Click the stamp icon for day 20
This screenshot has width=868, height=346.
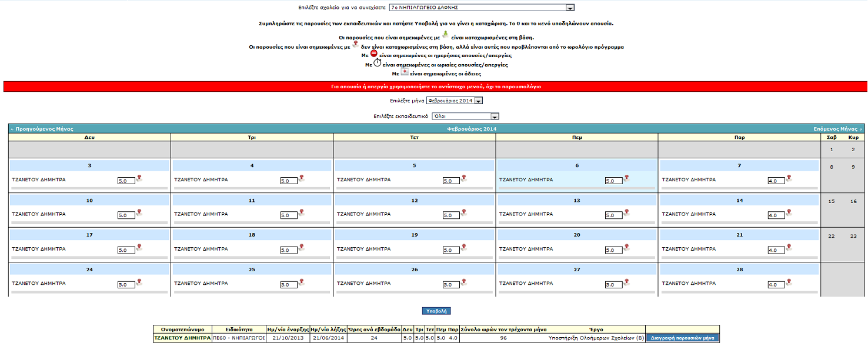click(x=627, y=248)
